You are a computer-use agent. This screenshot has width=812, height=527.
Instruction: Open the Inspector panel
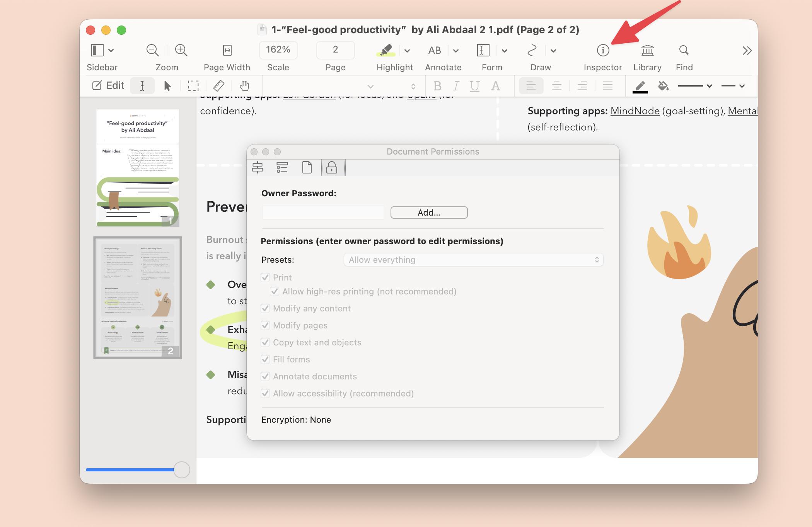click(x=602, y=50)
